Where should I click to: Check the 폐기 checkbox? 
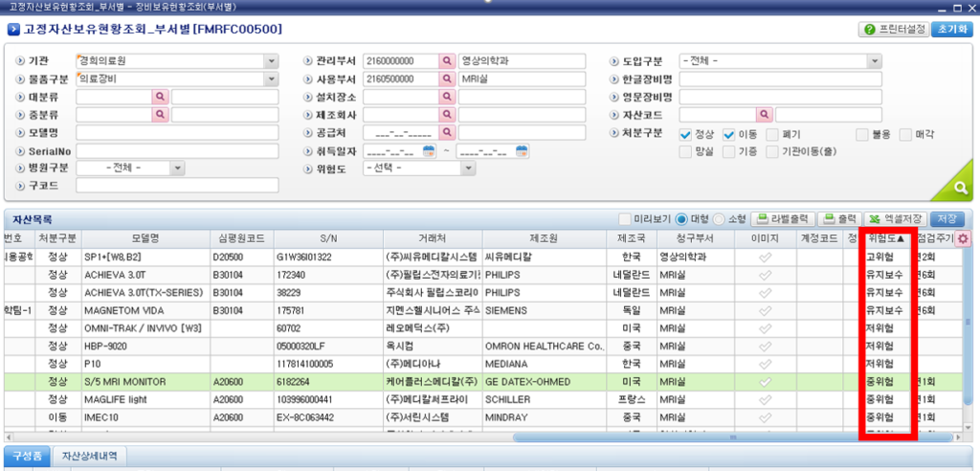click(x=772, y=134)
